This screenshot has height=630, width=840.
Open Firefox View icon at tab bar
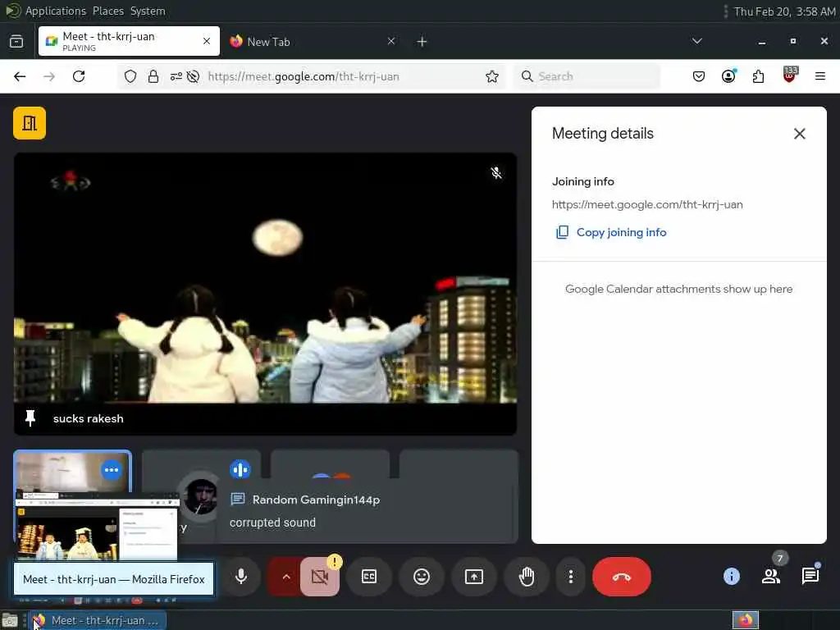16,41
